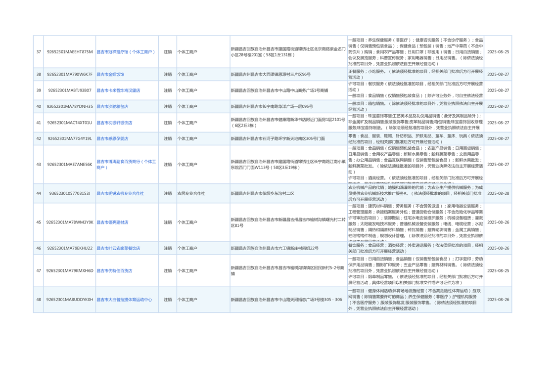Click address ending 中山商务广场1号商铺
This screenshot has width=555, height=392.
279,90
